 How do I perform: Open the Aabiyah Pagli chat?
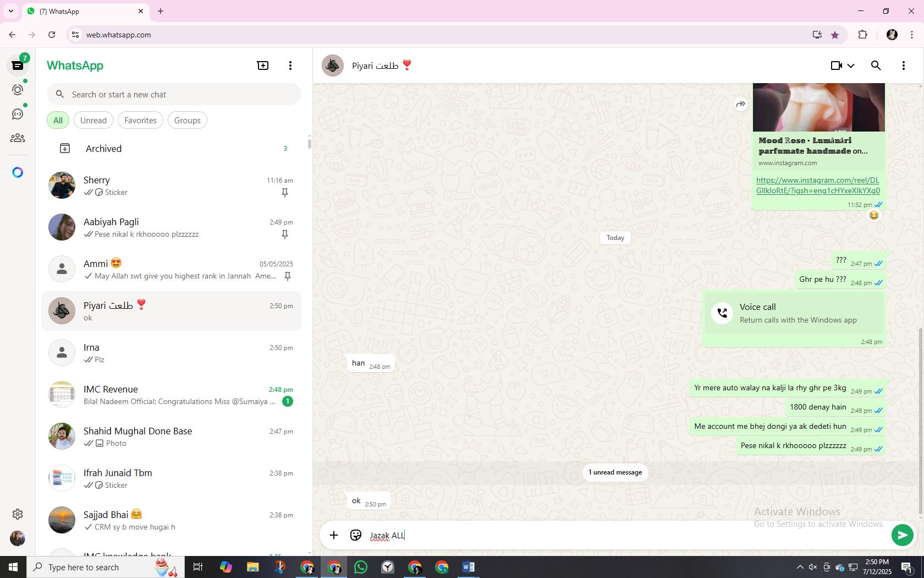coord(172,227)
